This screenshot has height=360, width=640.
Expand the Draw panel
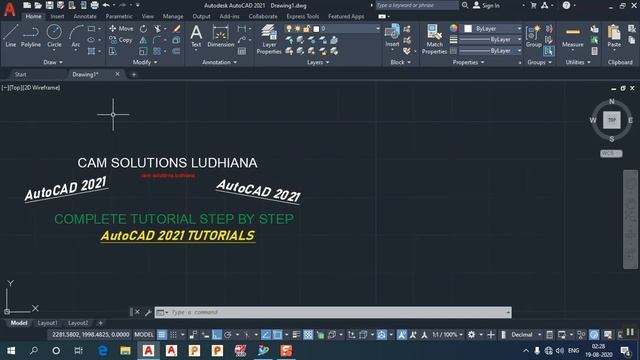[x=53, y=62]
